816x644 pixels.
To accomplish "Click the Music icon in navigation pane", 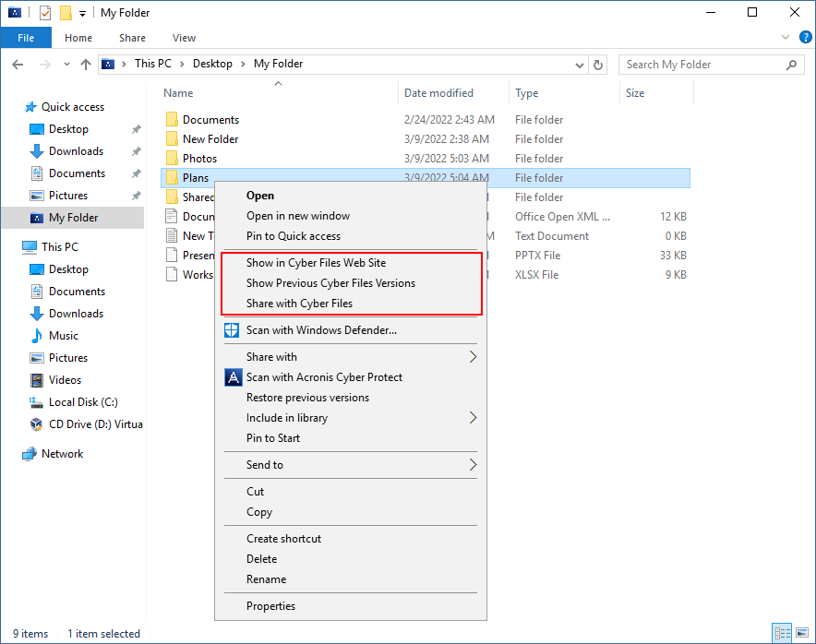I will (37, 336).
